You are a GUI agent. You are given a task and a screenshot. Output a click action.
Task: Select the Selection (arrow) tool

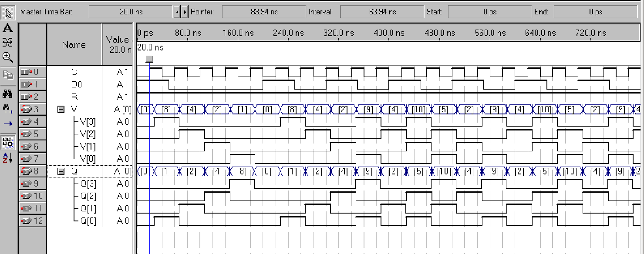pos(8,13)
